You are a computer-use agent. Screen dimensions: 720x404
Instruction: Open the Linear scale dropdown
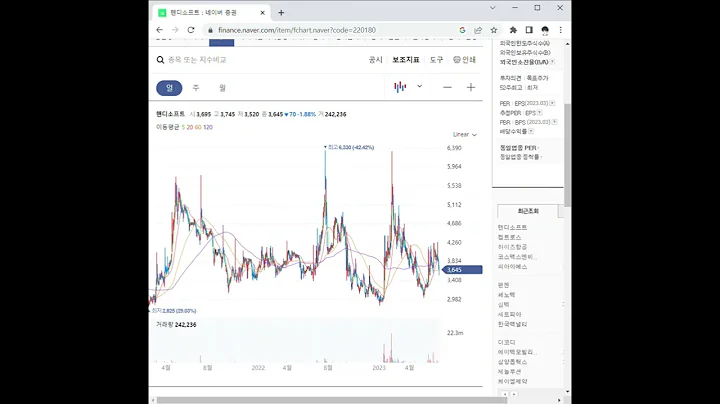(465, 135)
